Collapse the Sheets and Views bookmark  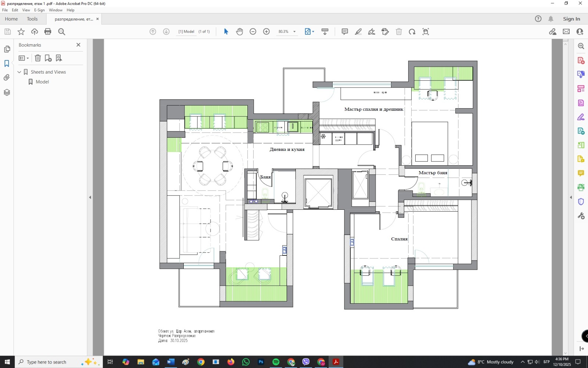(19, 72)
